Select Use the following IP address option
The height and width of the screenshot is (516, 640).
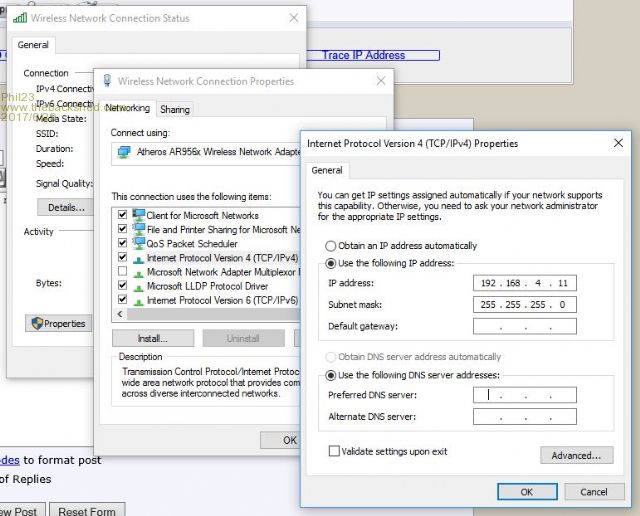pos(331,263)
